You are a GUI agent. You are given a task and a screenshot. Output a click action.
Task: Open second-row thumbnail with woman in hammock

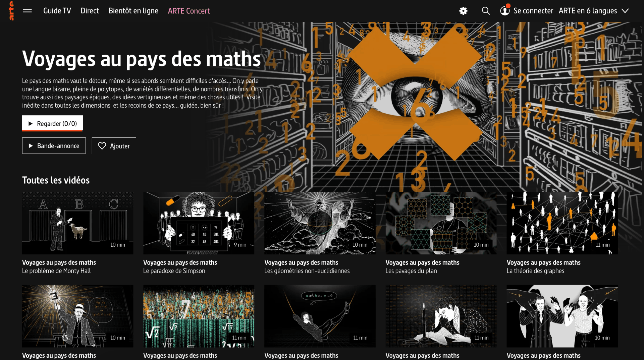pyautogui.click(x=320, y=316)
